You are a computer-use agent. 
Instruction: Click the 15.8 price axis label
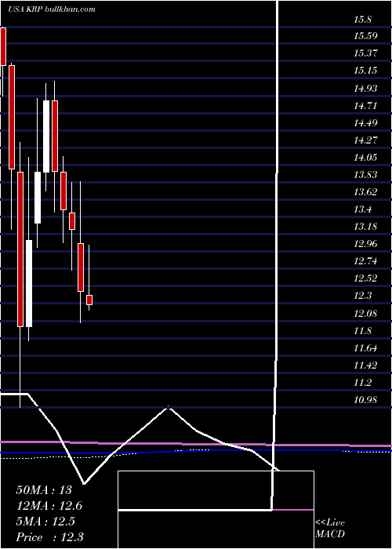pyautogui.click(x=362, y=20)
